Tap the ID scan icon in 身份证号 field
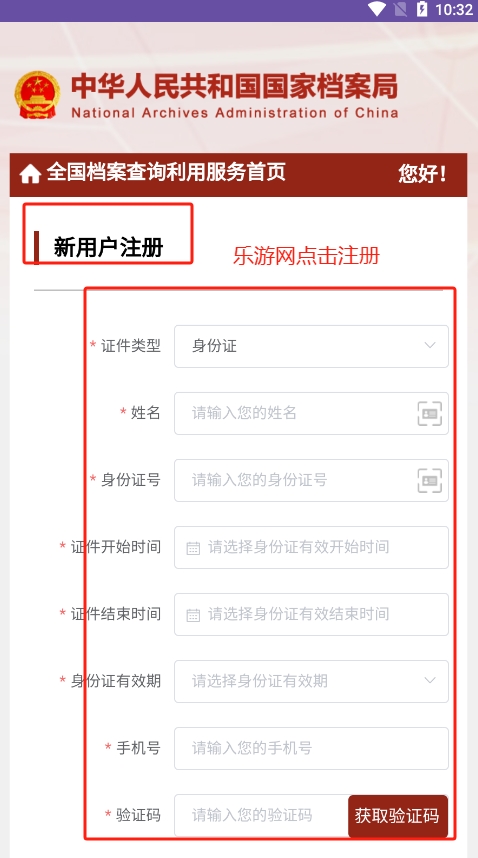Screen dimensions: 478x858 pyautogui.click(x=430, y=480)
